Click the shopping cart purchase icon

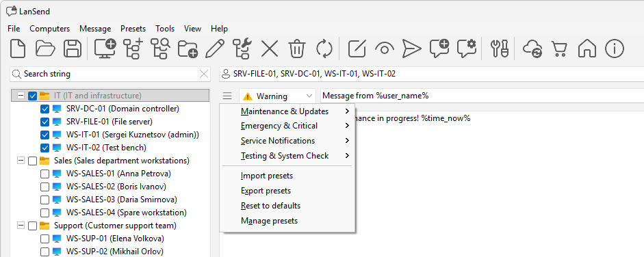coord(559,49)
